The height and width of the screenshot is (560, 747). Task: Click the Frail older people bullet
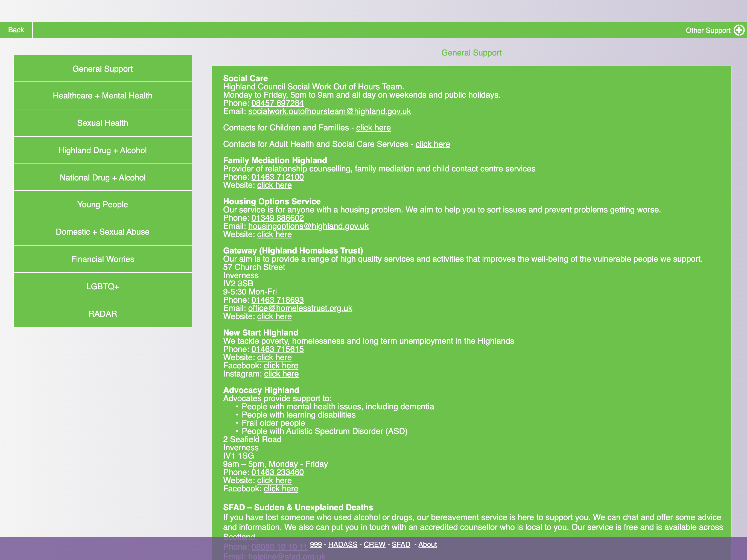[273, 423]
